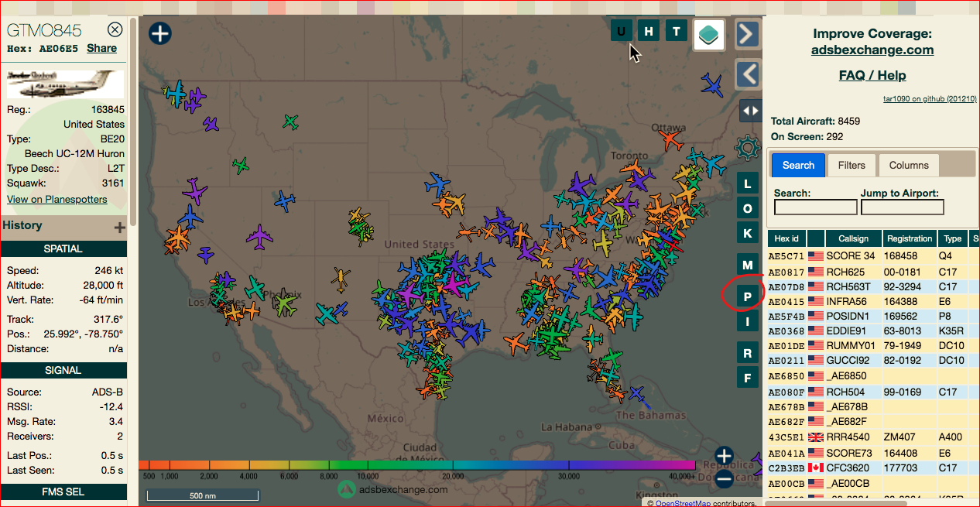Screen dimensions: 980x507
Task: Select the RUMMY01 aircraft row
Action: pyautogui.click(x=874, y=346)
